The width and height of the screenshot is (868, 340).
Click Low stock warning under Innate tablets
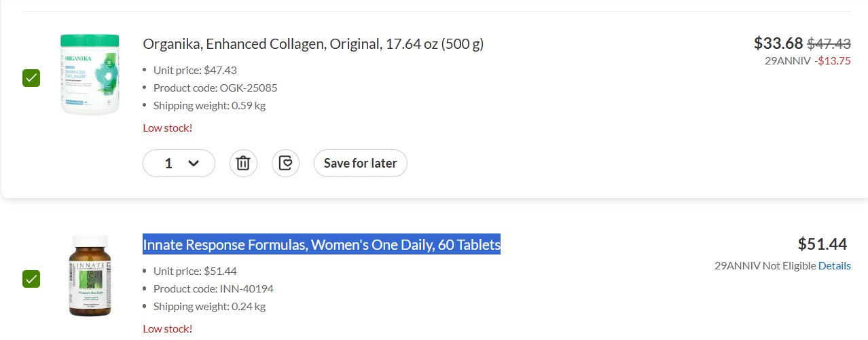point(168,329)
